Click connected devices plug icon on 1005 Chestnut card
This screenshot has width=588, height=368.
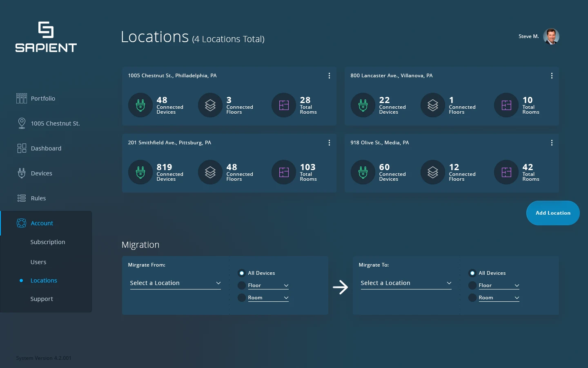140,105
